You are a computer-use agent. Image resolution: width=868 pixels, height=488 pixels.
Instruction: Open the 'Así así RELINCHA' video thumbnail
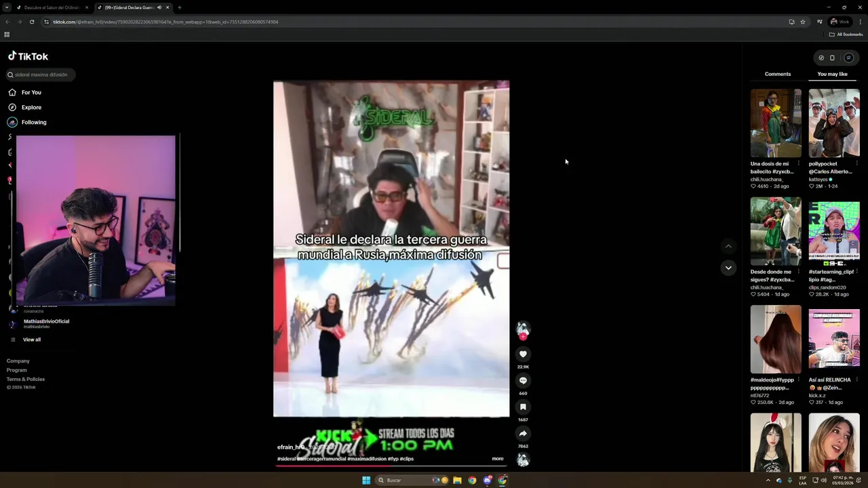(834, 339)
